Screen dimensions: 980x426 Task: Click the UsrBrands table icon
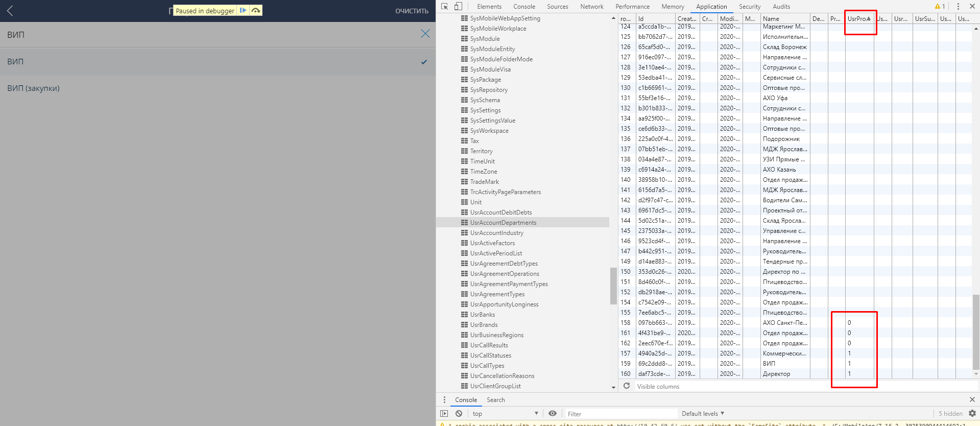464,325
